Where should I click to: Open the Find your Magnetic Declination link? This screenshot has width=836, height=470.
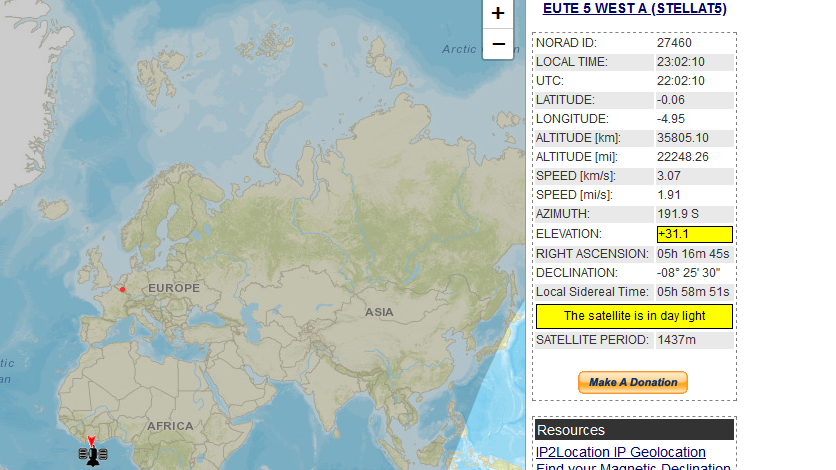coord(633,466)
